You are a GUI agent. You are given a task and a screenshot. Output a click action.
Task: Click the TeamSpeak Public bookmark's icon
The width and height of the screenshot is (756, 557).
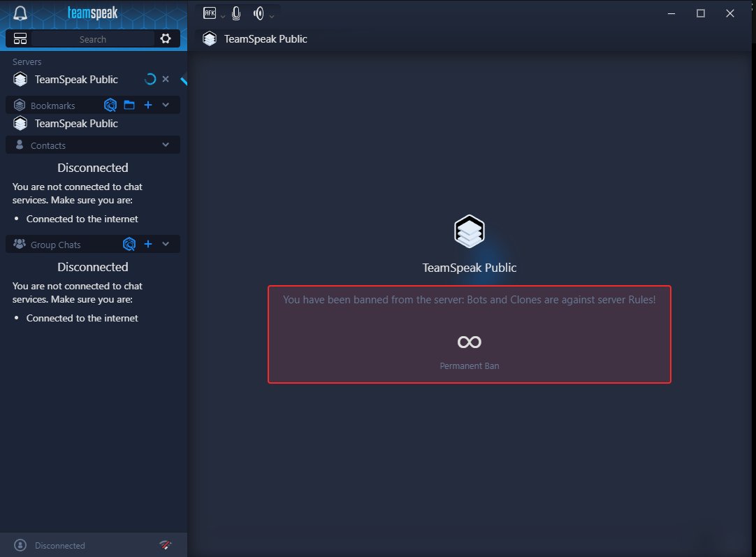click(x=20, y=124)
